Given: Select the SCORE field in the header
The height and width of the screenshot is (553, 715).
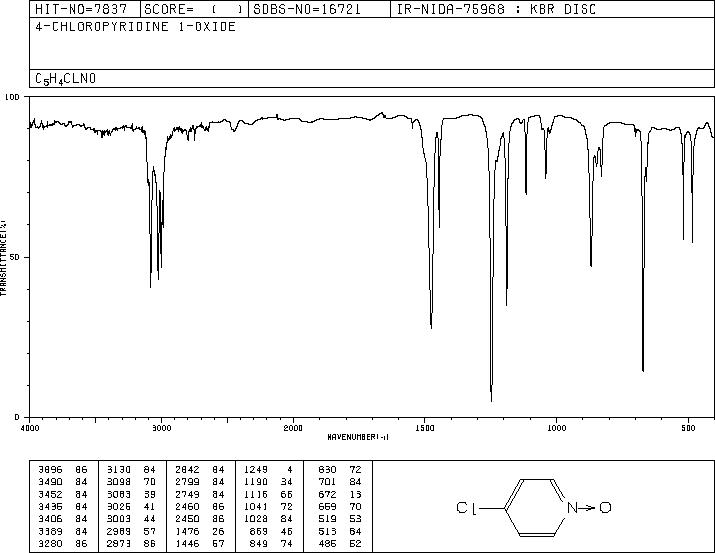Looking at the screenshot, I should click(x=193, y=9).
